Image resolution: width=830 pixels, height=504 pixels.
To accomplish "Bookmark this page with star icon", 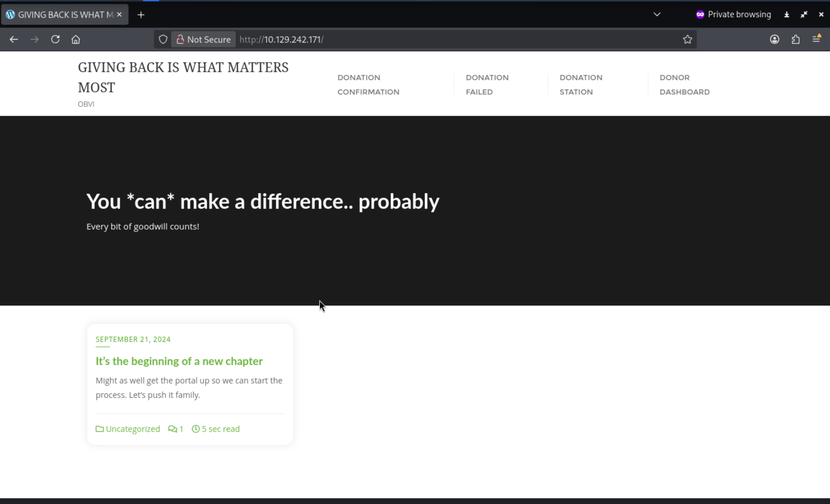I will coord(688,40).
